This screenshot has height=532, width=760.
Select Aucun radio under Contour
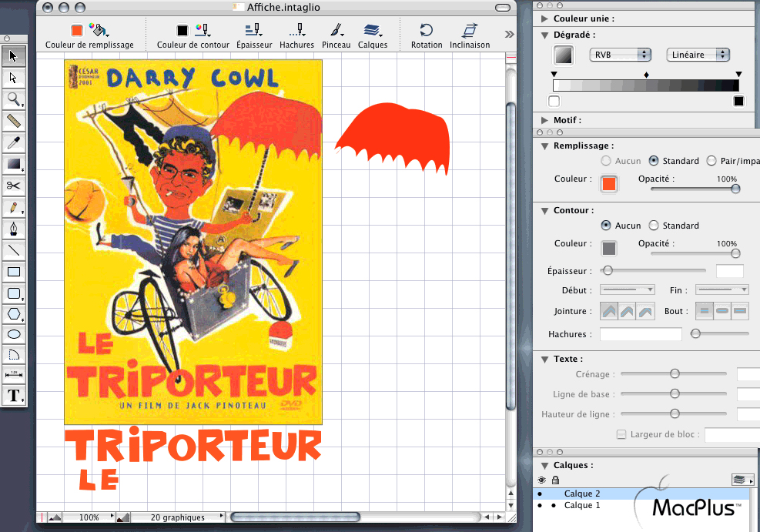[x=605, y=226]
